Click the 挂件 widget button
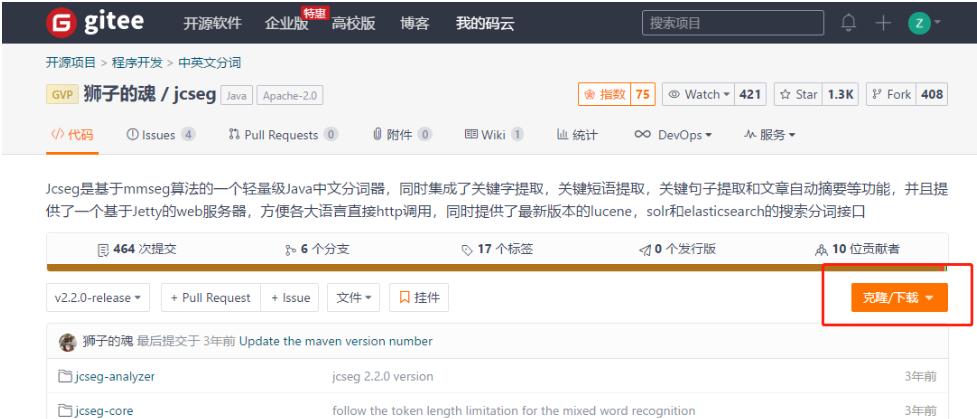This screenshot has width=977, height=419. [419, 297]
